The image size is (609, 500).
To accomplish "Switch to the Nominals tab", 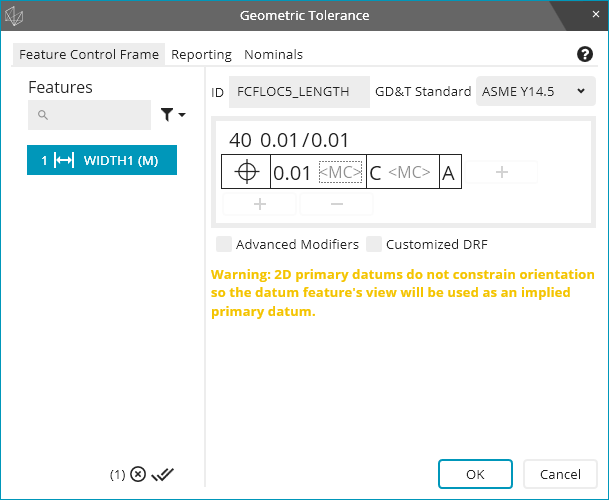I will coord(273,55).
